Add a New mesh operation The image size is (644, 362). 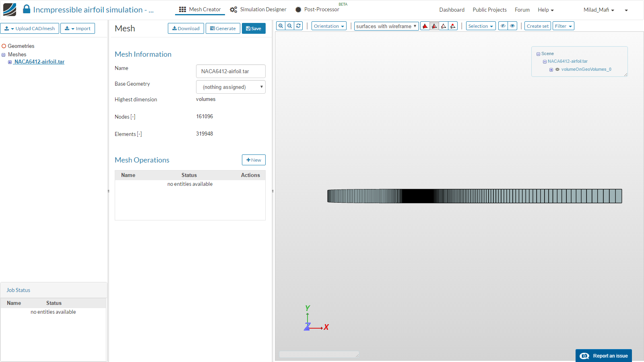coord(254,160)
